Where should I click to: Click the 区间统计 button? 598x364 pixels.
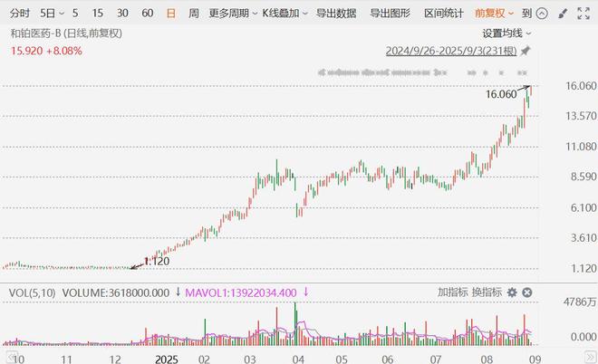444,14
